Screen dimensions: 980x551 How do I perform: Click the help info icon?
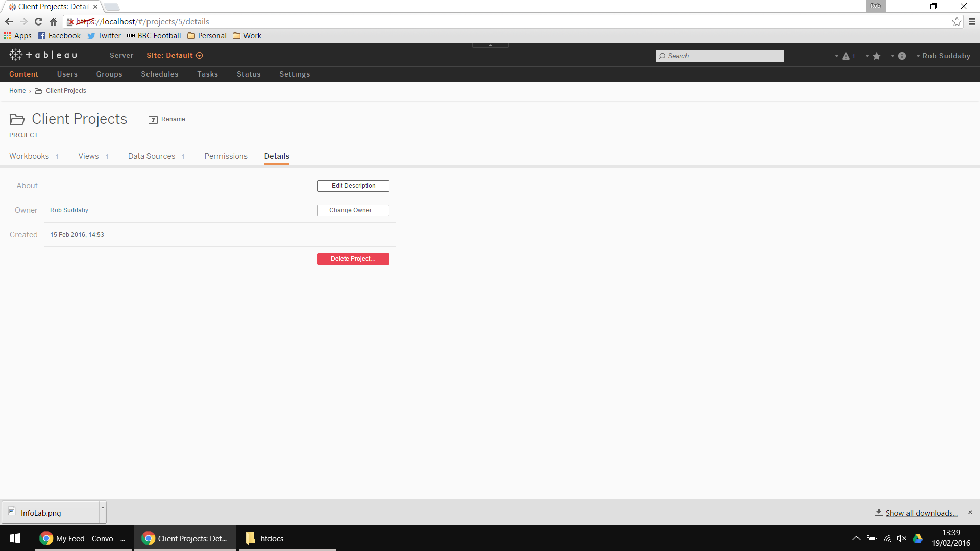902,56
